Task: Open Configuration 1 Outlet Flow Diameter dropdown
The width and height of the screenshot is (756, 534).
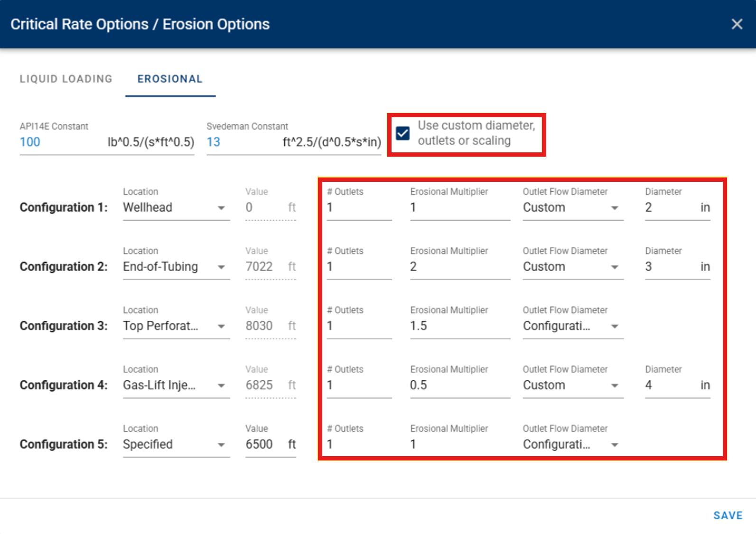Action: (x=573, y=207)
